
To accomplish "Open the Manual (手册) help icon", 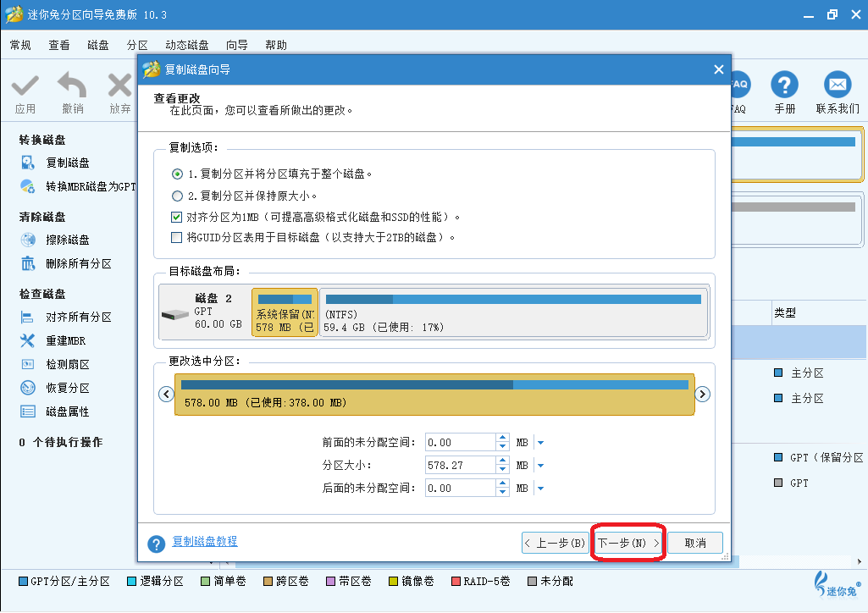I will [784, 85].
